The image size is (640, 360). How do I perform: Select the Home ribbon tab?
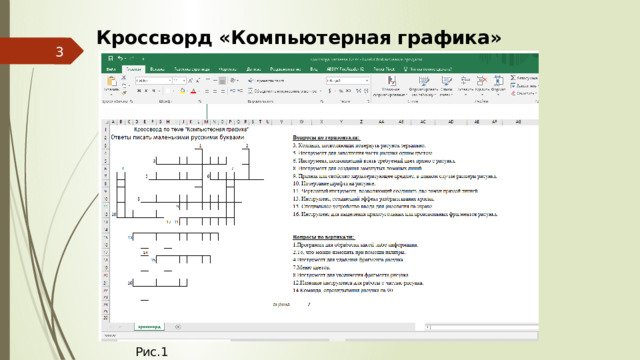(x=133, y=69)
